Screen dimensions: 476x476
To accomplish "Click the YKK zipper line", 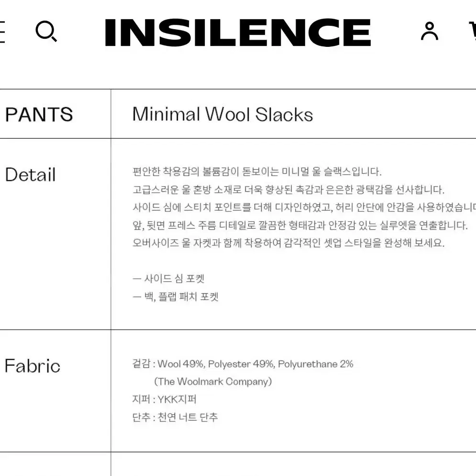I will [x=164, y=399].
